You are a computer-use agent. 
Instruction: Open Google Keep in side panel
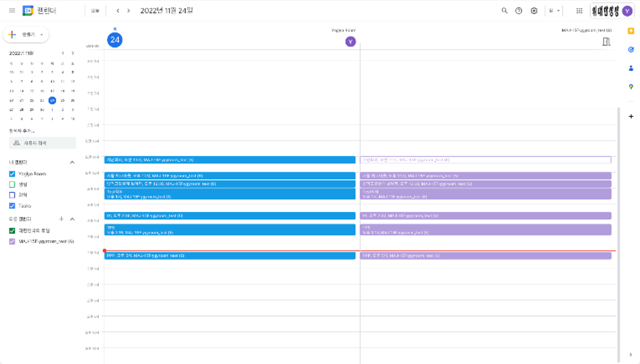631,31
